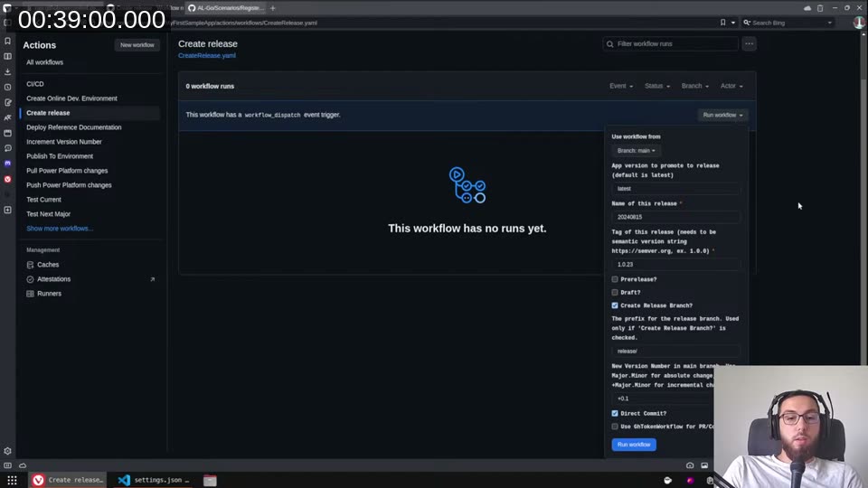Image resolution: width=868 pixels, height=488 pixels.
Task: Select the CI/CD workflow
Action: pyautogui.click(x=35, y=84)
